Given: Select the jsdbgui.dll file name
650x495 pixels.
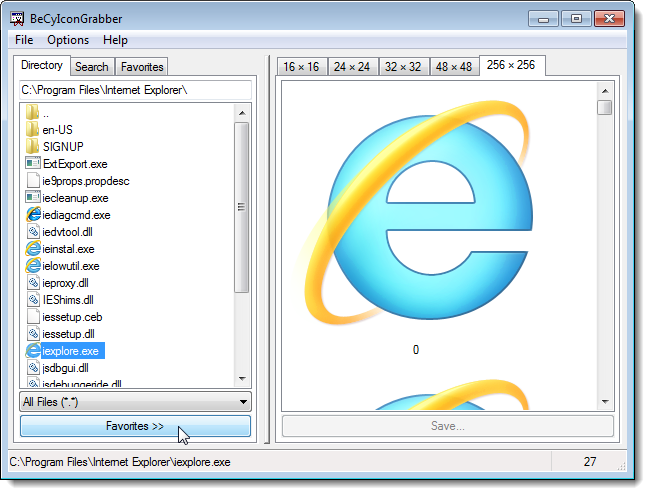Looking at the screenshot, I should [x=65, y=368].
